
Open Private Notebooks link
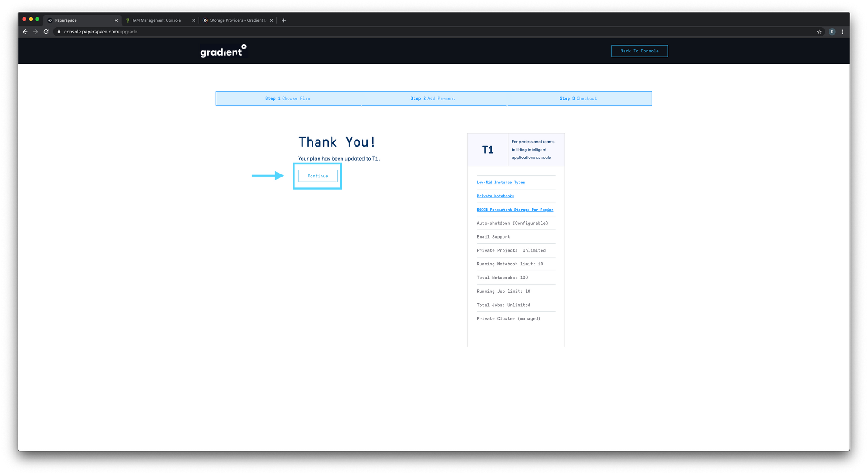click(495, 196)
